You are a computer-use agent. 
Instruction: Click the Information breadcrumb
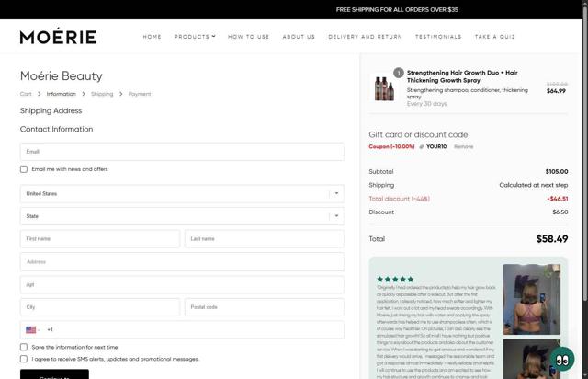click(62, 94)
